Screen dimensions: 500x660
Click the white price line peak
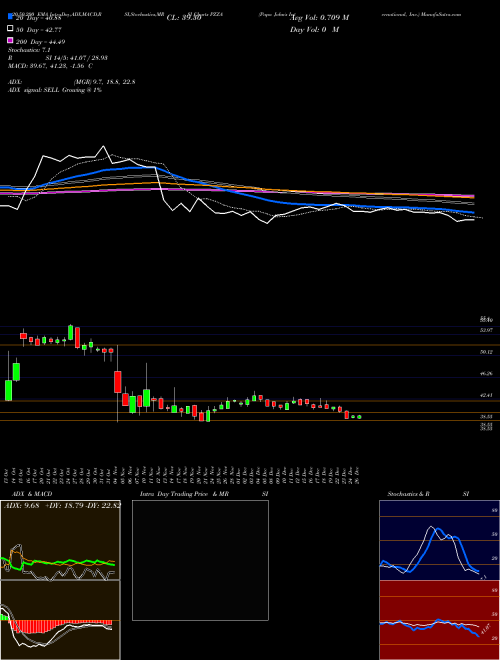pyautogui.click(x=103, y=147)
